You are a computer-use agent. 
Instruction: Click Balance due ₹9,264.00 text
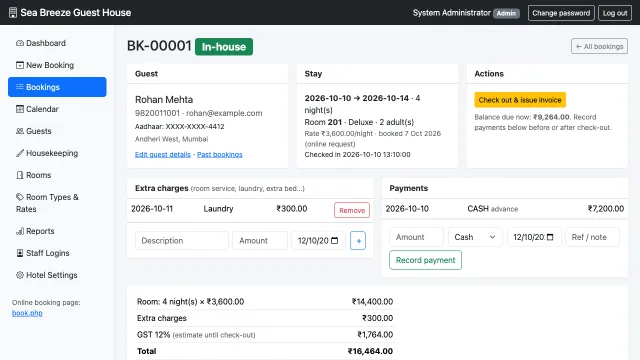(x=522, y=117)
